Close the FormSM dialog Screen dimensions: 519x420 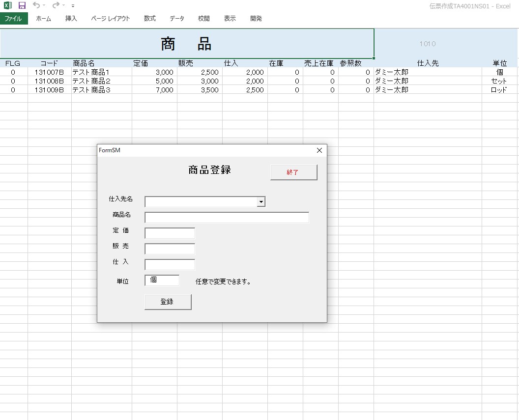(x=319, y=150)
